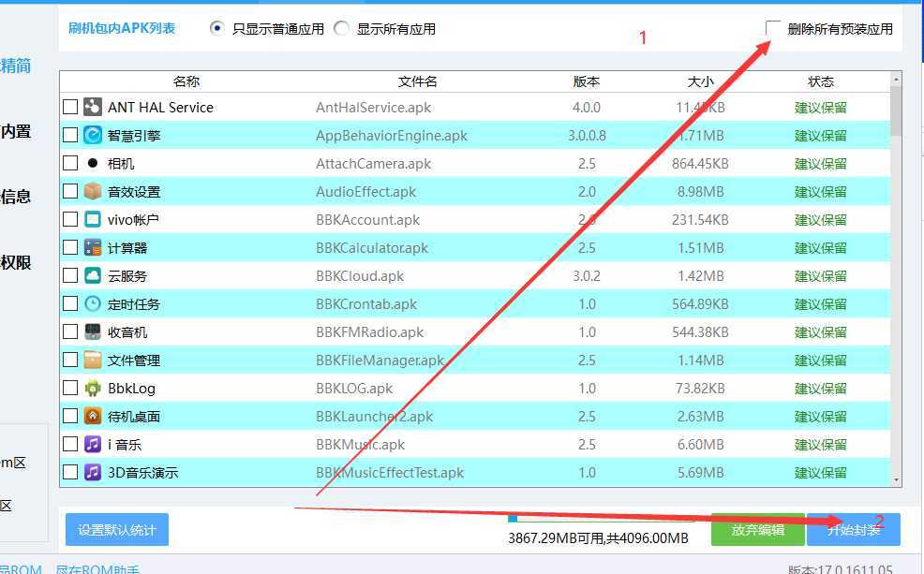The height and width of the screenshot is (574, 924).
Task: Check the 3D音乐演示 row checkbox
Action: point(70,472)
